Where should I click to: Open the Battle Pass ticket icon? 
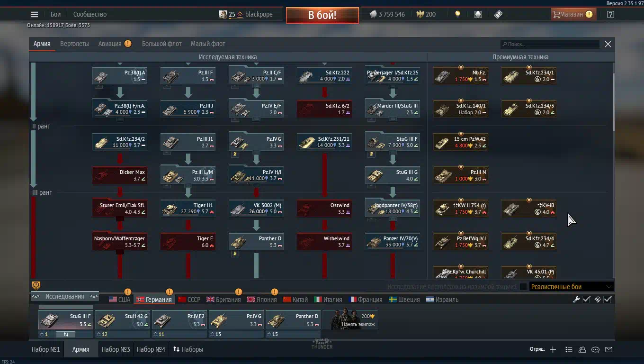coord(498,14)
